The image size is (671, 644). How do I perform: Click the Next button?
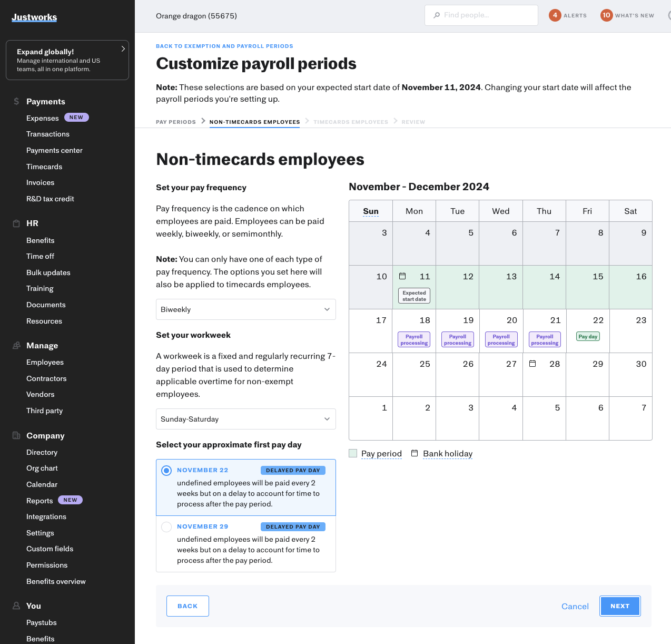[x=620, y=606]
